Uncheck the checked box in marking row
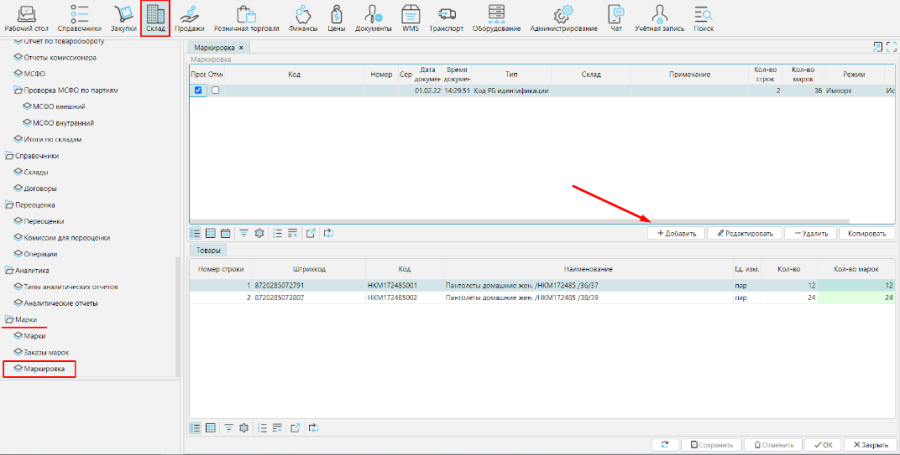 pos(198,91)
